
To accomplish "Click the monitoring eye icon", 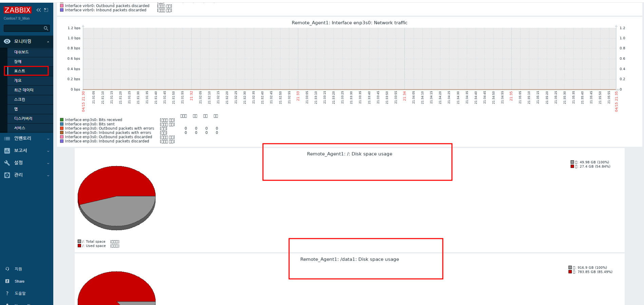I will click(x=7, y=41).
